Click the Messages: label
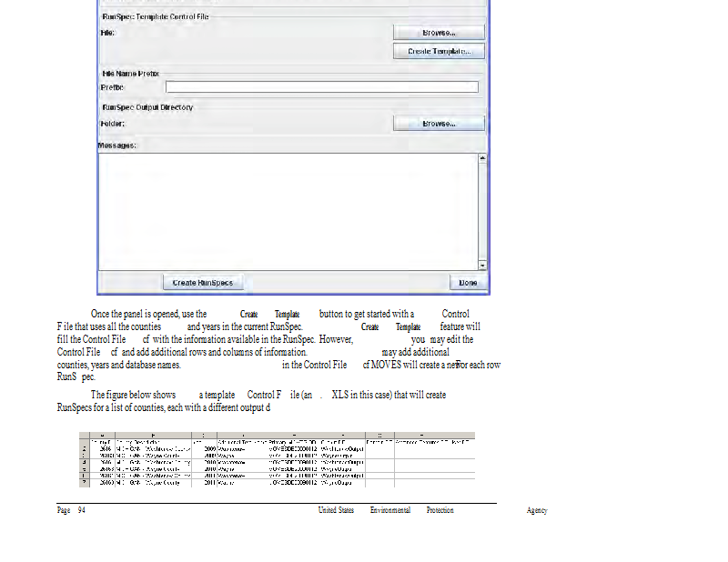Image resolution: width=728 pixels, height=562 pixels. pyautogui.click(x=116, y=145)
